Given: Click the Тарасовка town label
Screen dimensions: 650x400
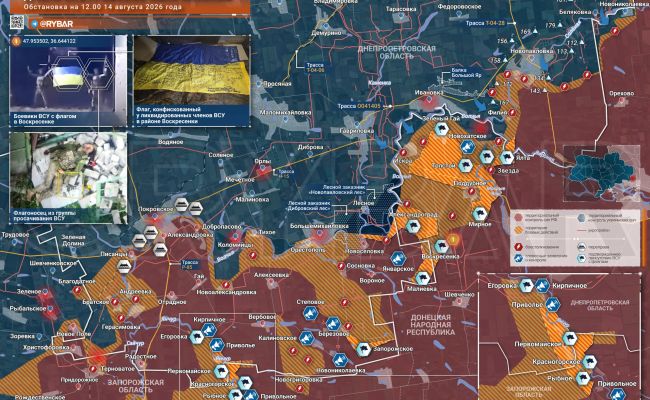Looking at the screenshot, I should tap(401, 9).
